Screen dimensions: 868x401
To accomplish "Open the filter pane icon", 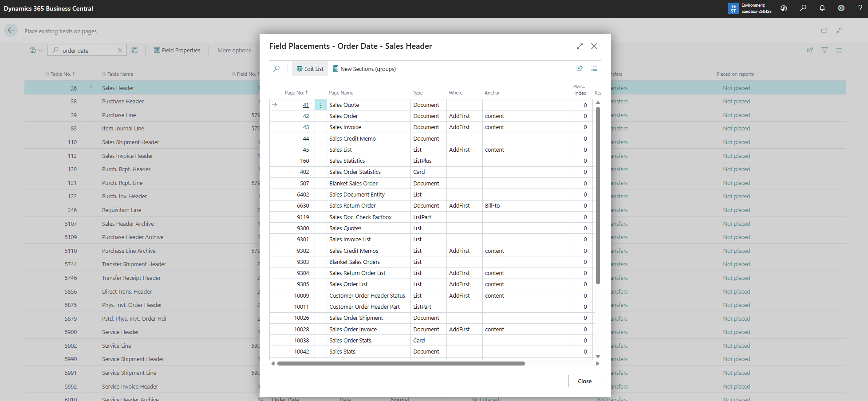I will pyautogui.click(x=825, y=50).
